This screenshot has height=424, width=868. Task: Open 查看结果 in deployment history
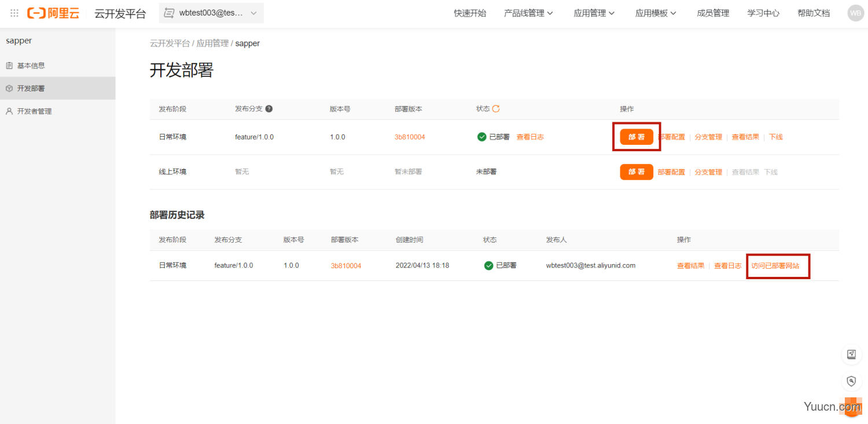pos(691,266)
